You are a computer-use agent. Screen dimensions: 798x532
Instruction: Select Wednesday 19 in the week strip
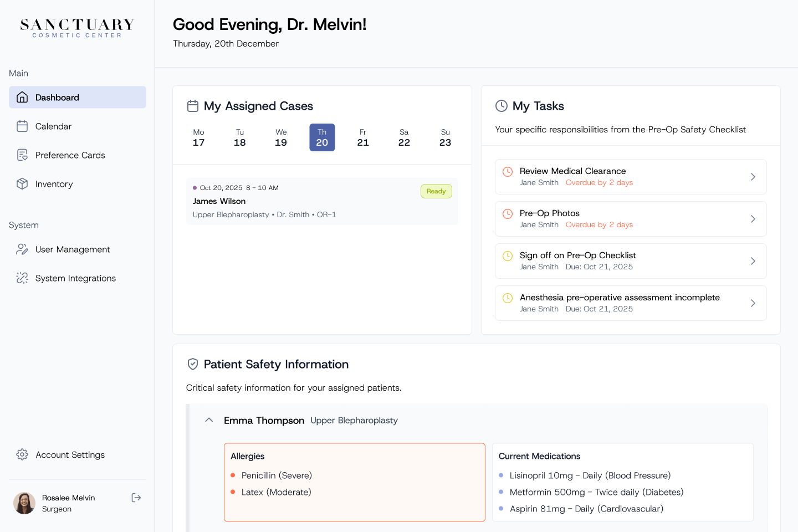point(281,137)
